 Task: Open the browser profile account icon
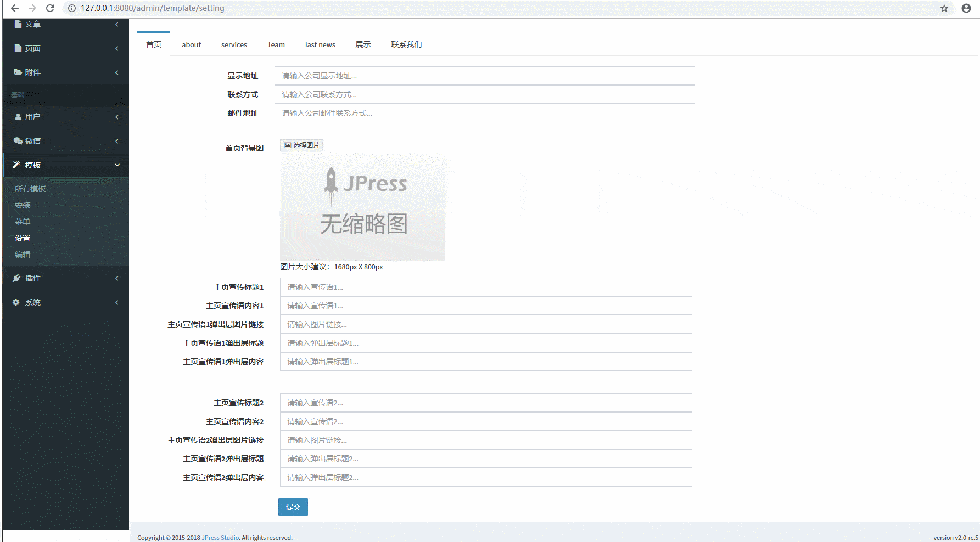(x=966, y=8)
